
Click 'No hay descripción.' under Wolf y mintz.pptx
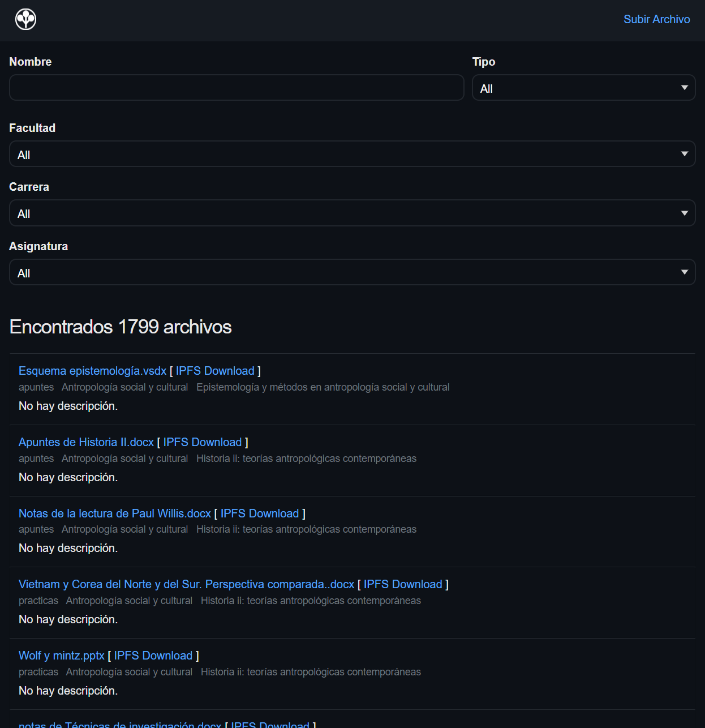point(68,691)
